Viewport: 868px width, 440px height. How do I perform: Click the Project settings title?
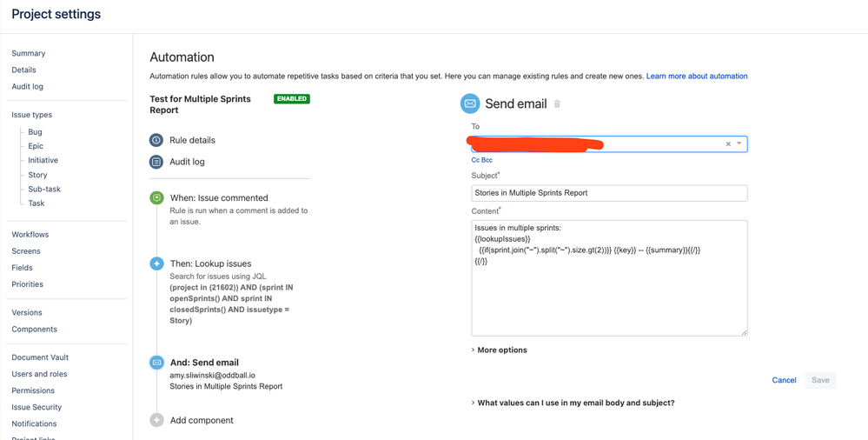(x=56, y=15)
